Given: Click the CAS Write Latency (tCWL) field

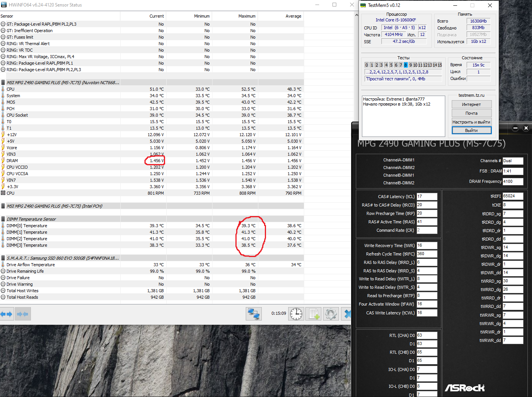Looking at the screenshot, I should [427, 313].
